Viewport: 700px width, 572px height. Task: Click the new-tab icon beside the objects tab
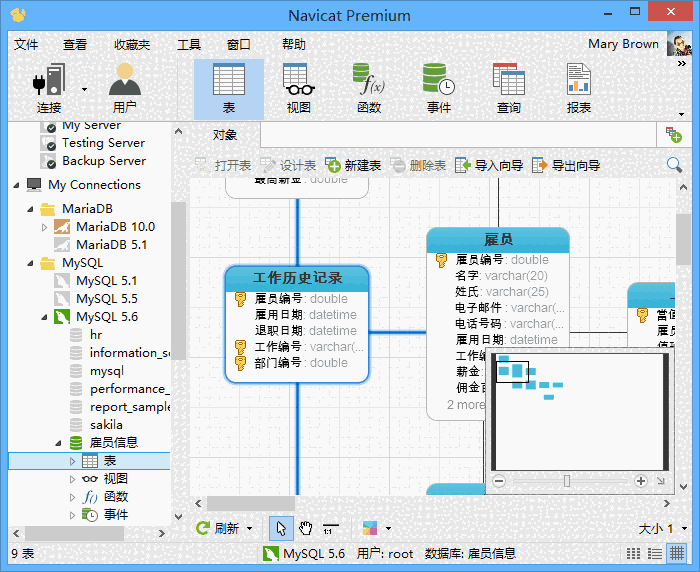(x=674, y=135)
